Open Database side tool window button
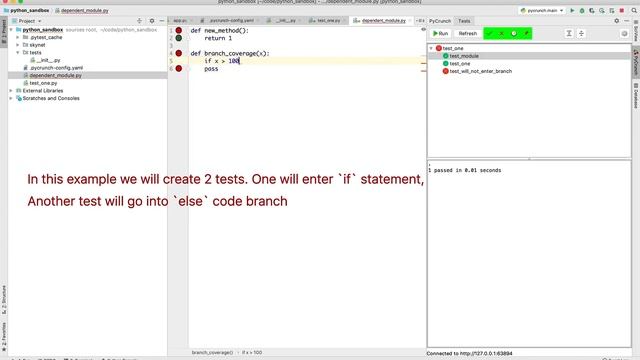640x360 pixels. tap(636, 96)
